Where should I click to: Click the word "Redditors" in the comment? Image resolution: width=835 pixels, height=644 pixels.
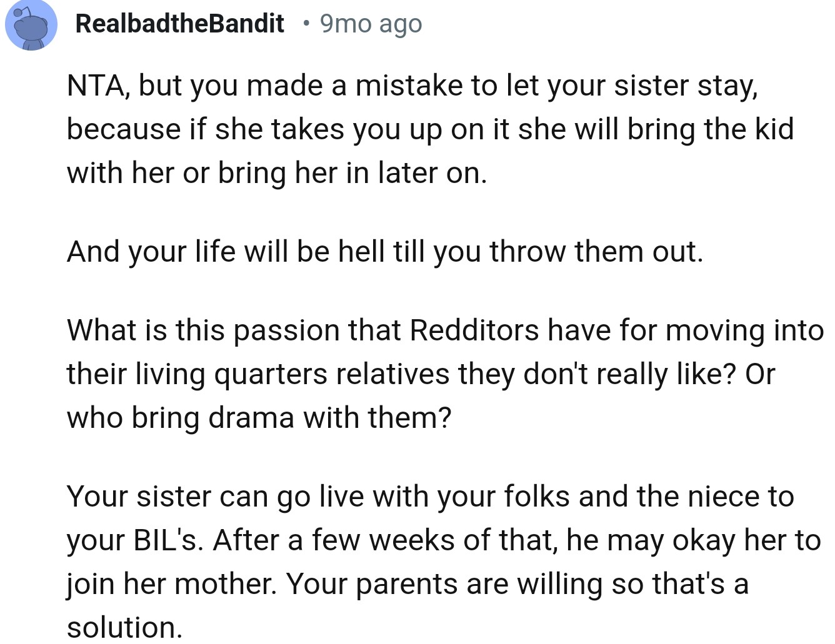[474, 330]
